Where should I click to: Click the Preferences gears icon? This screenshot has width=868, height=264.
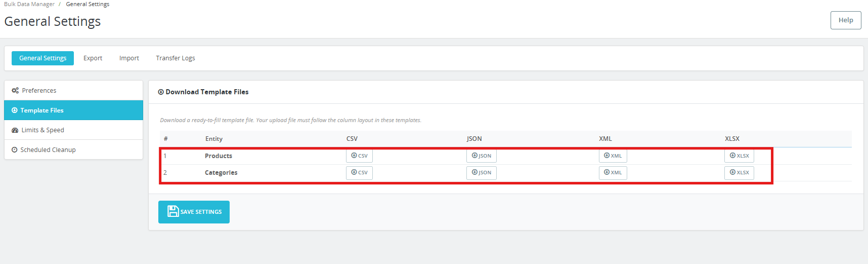point(15,91)
